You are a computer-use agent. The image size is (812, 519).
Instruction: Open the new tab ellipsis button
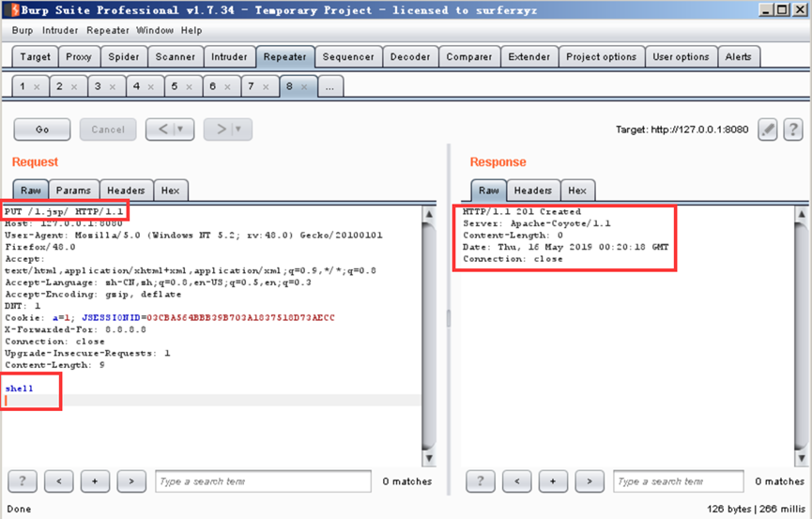tap(329, 86)
